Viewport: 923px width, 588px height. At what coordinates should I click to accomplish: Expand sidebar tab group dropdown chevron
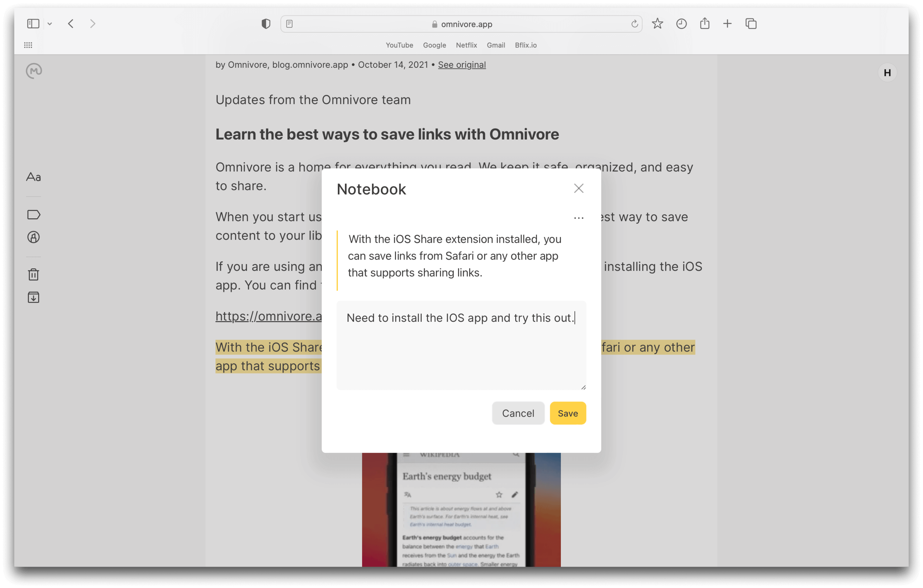pos(50,24)
